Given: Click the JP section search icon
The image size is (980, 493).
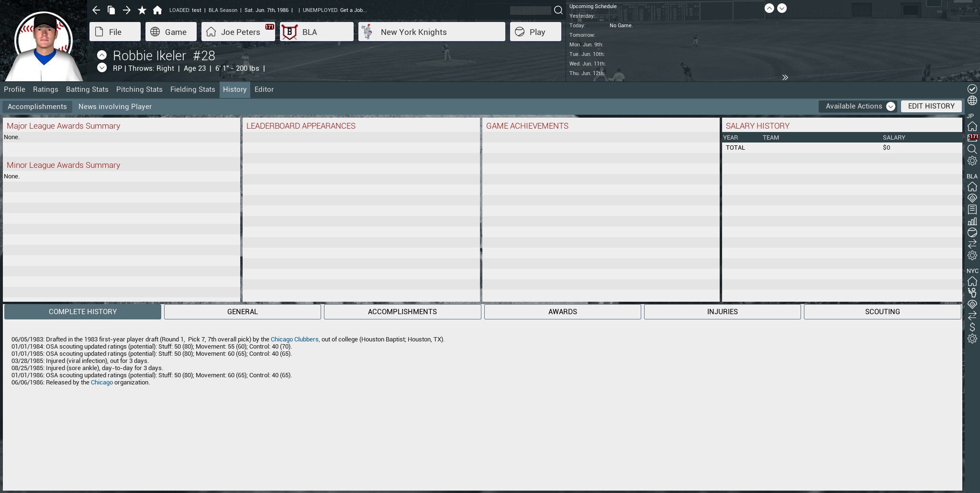Looking at the screenshot, I should click(x=972, y=149).
